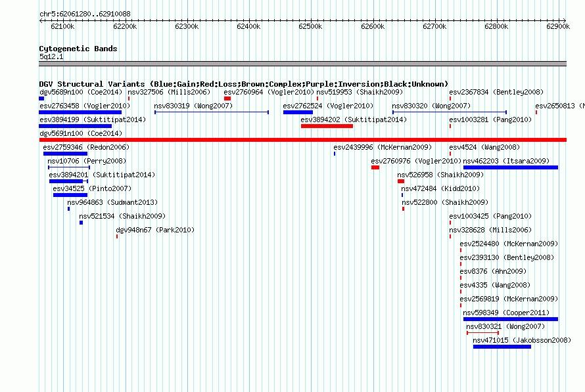
Task: Click the 62500k ruler position
Action: [310, 26]
